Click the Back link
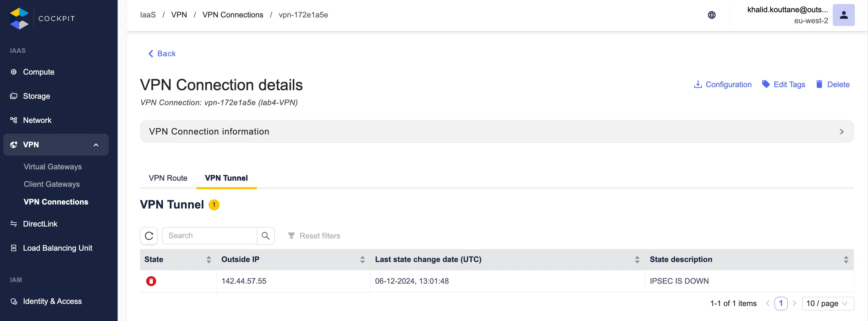The width and height of the screenshot is (868, 321). [162, 54]
